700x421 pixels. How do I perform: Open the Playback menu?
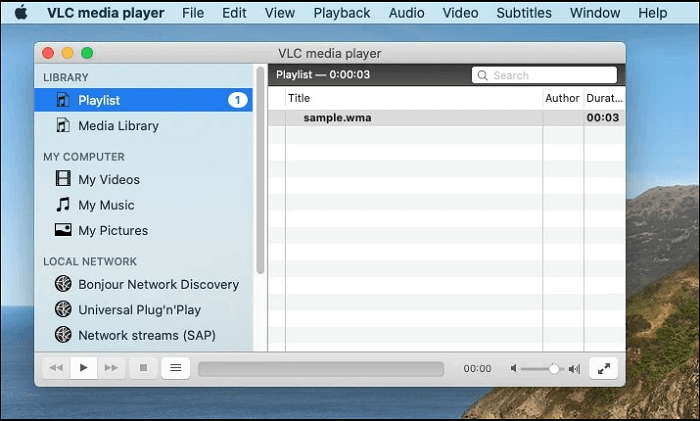tap(341, 13)
